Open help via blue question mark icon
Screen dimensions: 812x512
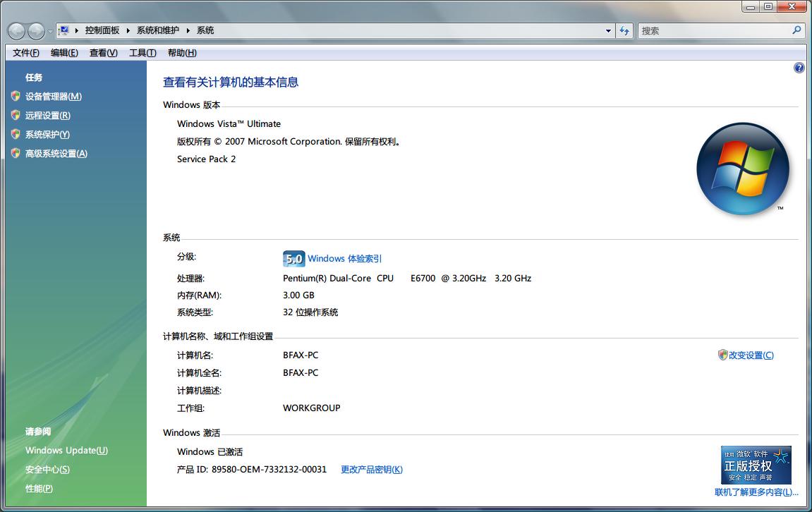click(x=799, y=68)
